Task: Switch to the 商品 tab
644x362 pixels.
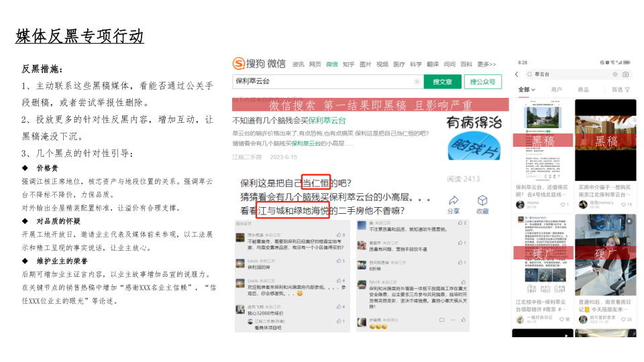Action: tap(583, 89)
